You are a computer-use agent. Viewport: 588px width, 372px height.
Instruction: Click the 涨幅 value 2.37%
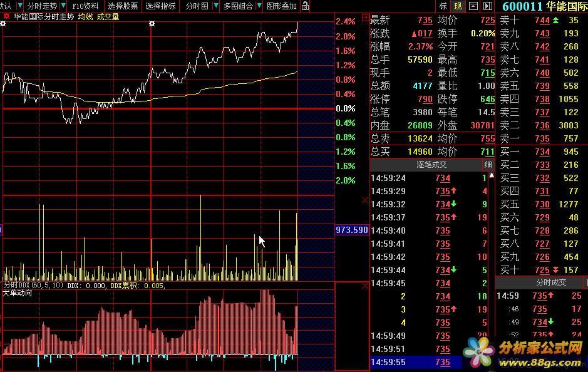pyautogui.click(x=420, y=46)
